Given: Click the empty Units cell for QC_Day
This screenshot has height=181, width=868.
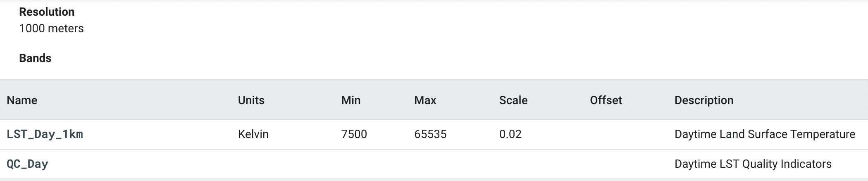Looking at the screenshot, I should point(285,164).
